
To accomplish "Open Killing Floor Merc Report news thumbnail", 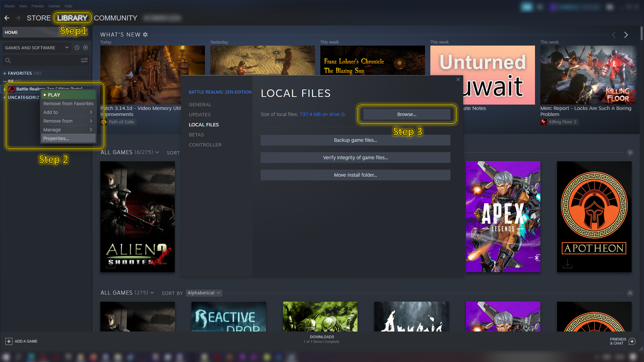I will tap(589, 75).
